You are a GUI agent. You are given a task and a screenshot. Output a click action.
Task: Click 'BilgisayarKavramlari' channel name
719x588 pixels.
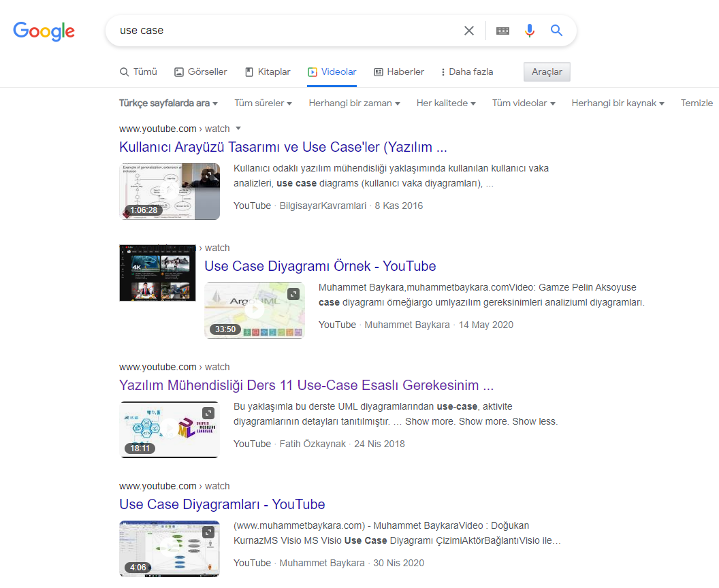coord(323,206)
